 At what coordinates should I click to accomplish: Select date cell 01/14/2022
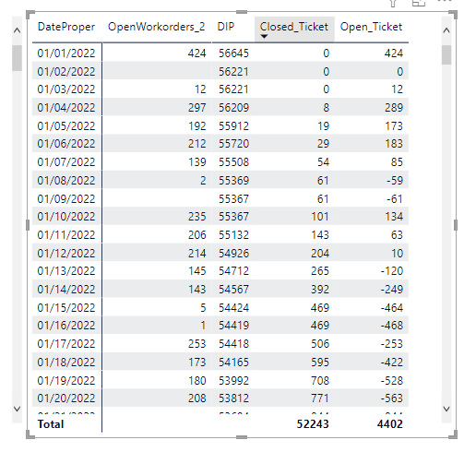[66, 290]
